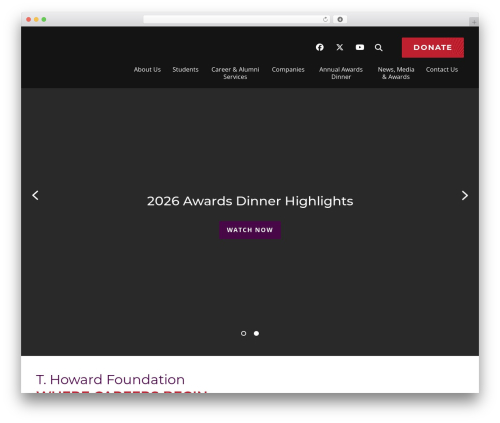Click the T. Howard Foundation heading
This screenshot has width=500, height=423.
tap(110, 379)
